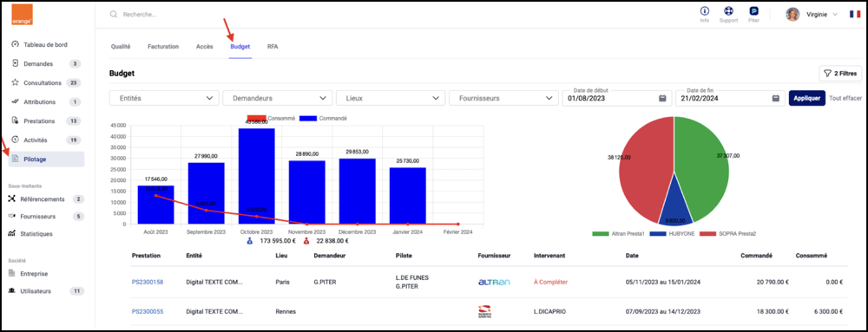Click the Orange logo
Image resolution: width=868 pixels, height=332 pixels.
pyautogui.click(x=23, y=15)
